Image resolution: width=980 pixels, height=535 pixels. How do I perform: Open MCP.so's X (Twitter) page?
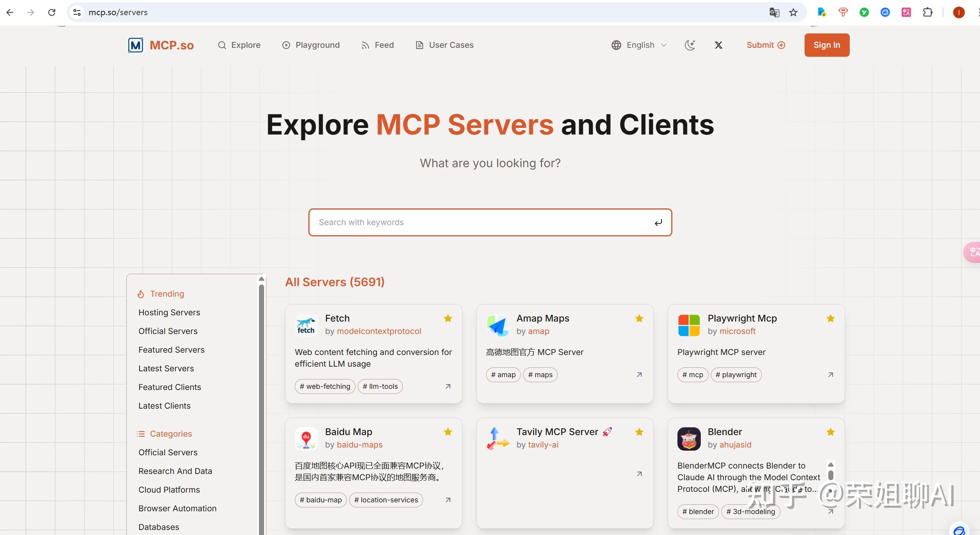(718, 45)
